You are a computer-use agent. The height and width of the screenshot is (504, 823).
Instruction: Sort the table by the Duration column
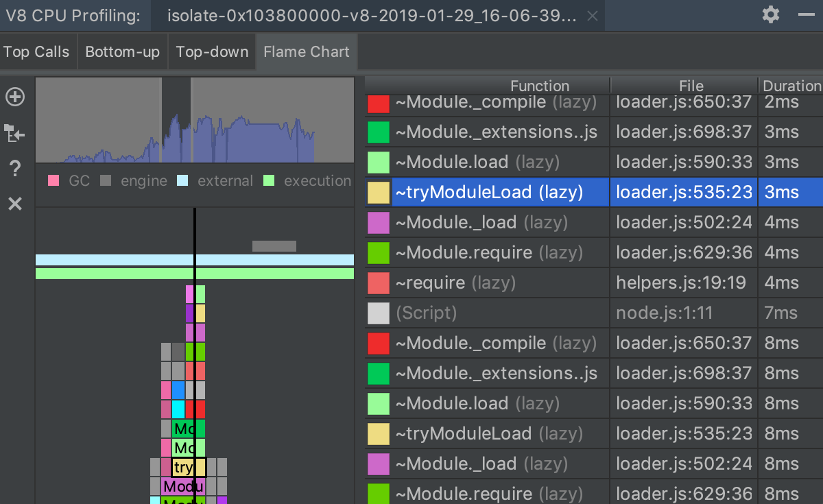[792, 85]
